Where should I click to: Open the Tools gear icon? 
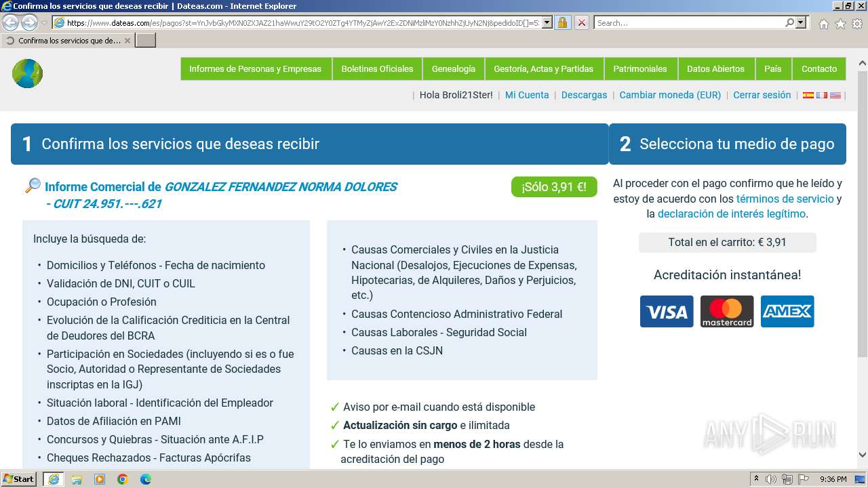[x=857, y=24]
